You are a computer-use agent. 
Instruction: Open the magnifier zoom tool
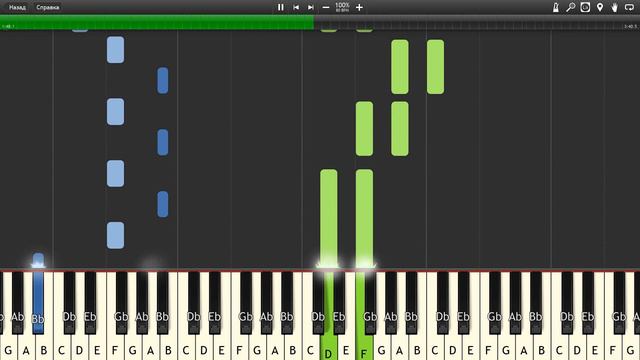(571, 7)
